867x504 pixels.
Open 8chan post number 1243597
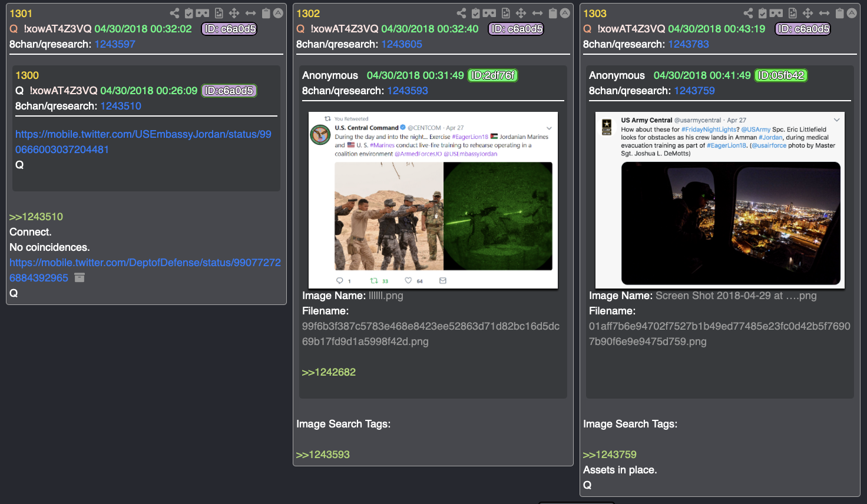tap(115, 44)
